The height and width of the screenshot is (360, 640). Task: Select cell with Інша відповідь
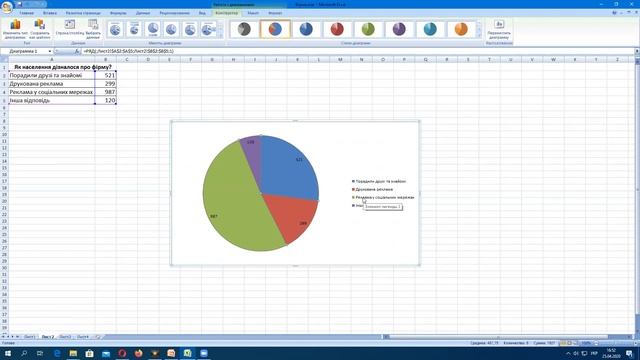51,100
